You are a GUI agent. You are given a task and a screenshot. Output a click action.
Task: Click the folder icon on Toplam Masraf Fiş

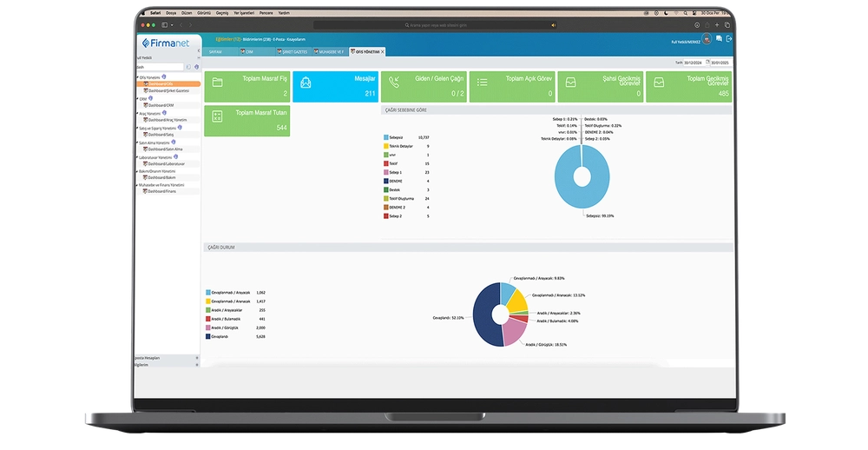217,83
